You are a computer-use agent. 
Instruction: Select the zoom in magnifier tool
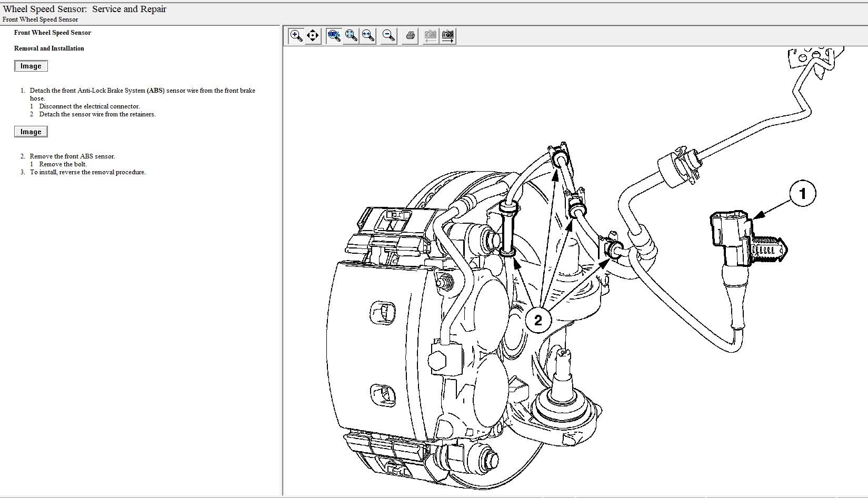coord(296,36)
